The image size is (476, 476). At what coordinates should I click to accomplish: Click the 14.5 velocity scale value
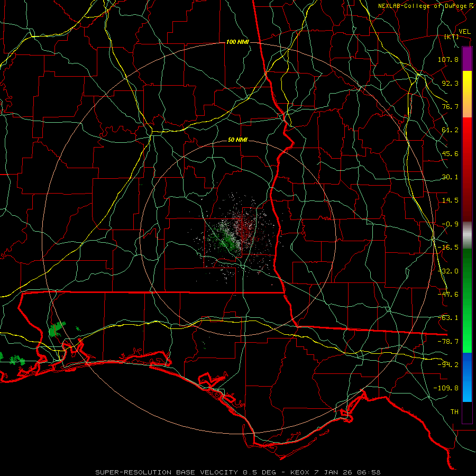tap(450, 200)
